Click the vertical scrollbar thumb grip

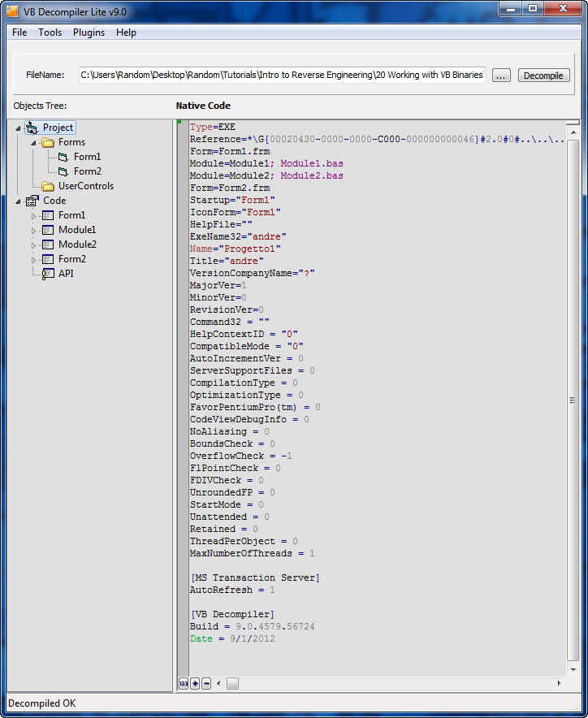tap(573, 400)
